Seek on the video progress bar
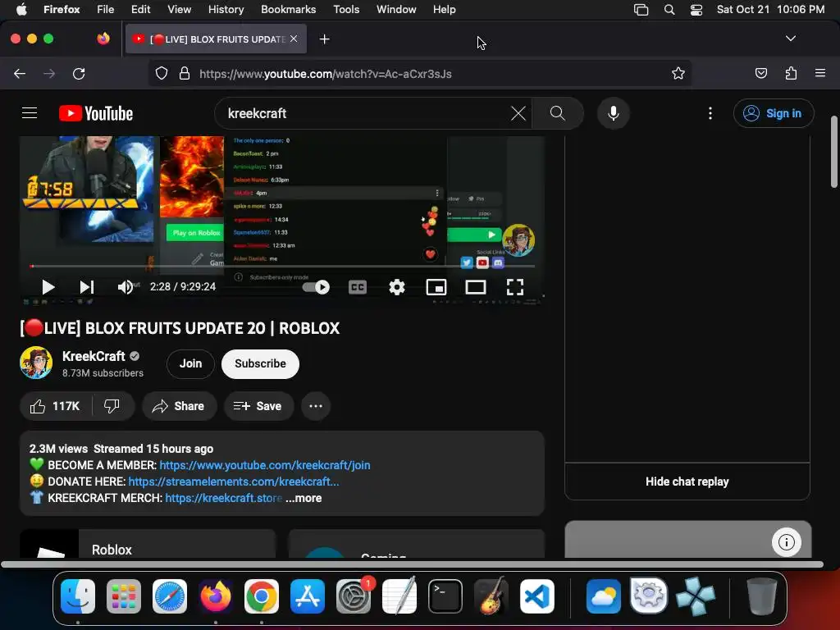The height and width of the screenshot is (630, 840). coord(282,266)
